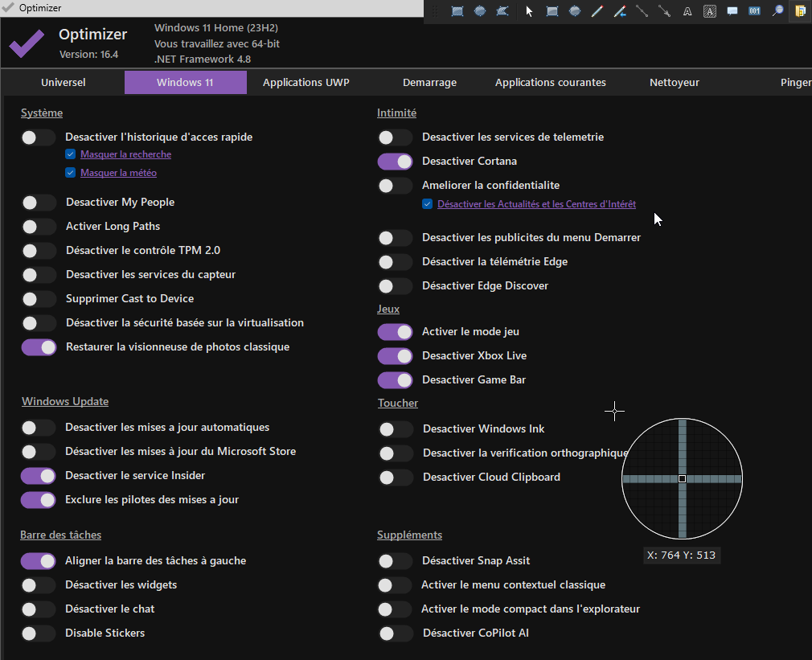Select the ellipse region capture tool
The width and height of the screenshot is (812, 660).
point(480,11)
